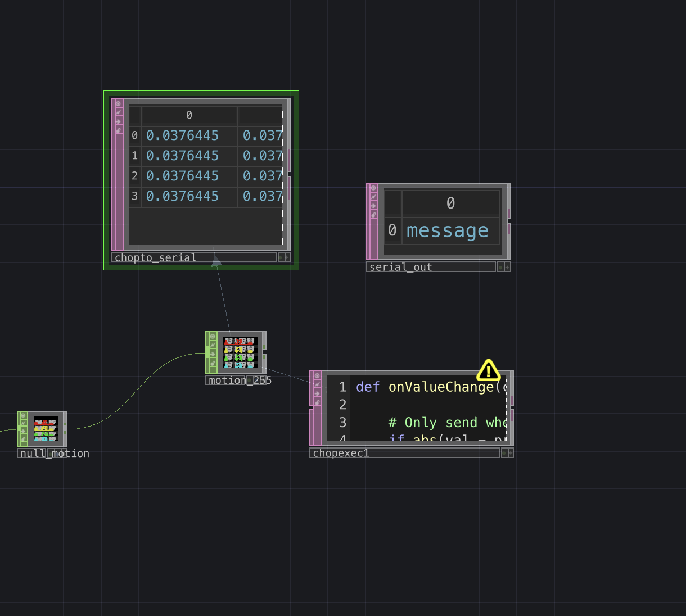
Task: Click the message cell in serial_out table
Action: [447, 230]
